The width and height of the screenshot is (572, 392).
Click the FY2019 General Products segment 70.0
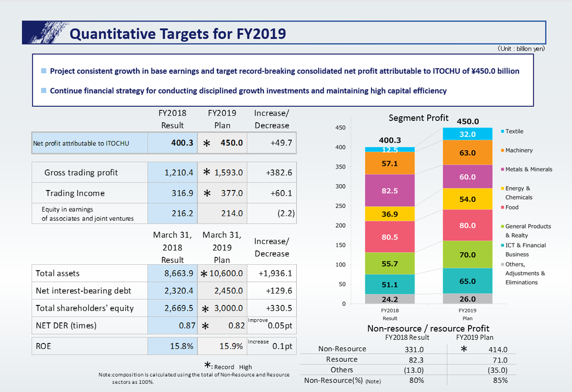pyautogui.click(x=467, y=255)
